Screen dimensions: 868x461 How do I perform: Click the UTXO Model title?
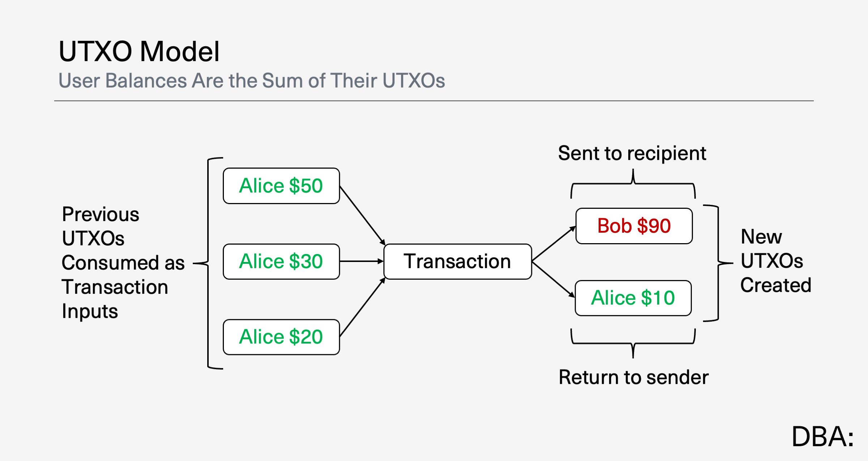point(139,51)
